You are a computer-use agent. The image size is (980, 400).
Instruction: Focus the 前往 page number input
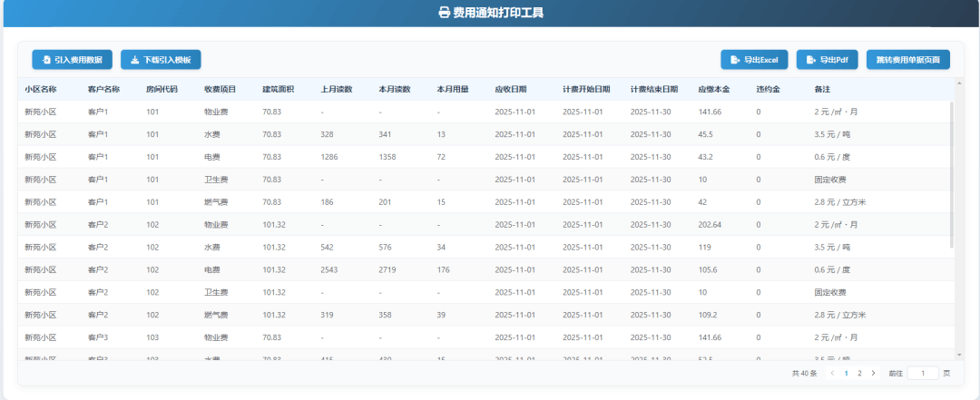tap(923, 373)
